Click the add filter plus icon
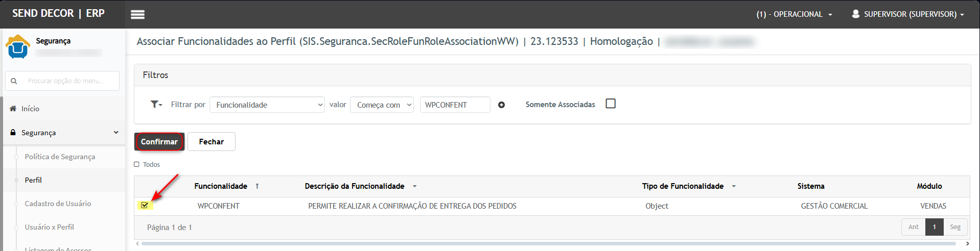 tap(501, 105)
